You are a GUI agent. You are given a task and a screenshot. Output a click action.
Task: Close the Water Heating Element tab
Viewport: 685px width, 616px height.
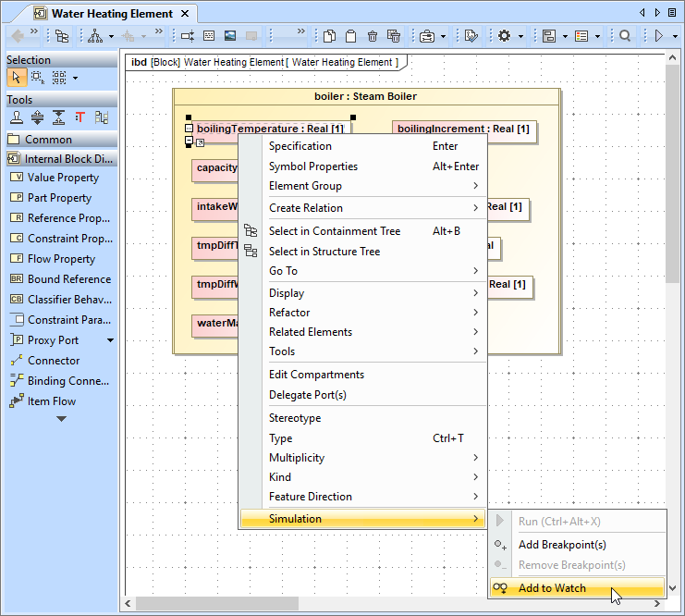coord(184,14)
